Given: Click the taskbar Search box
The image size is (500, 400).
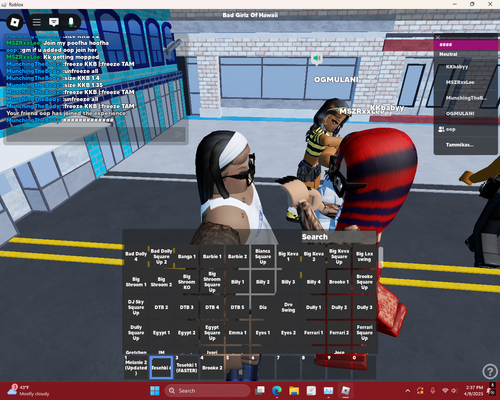Looking at the screenshot, I should (x=207, y=391).
